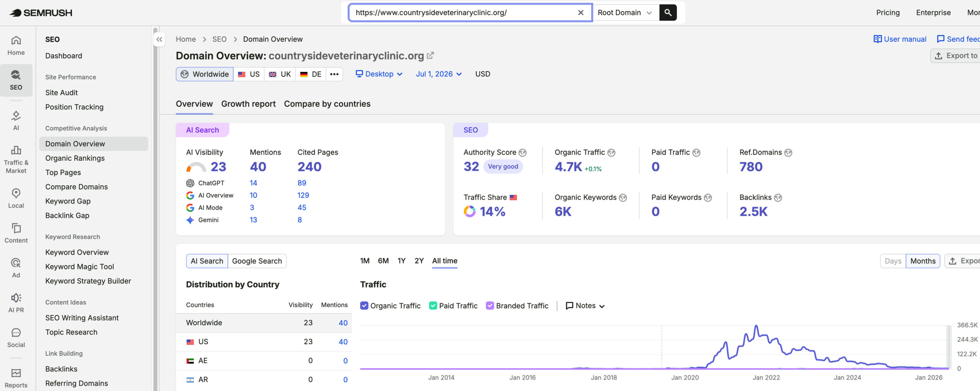Select Worldwide database
Screen dimensions: 980x391
click(x=205, y=74)
